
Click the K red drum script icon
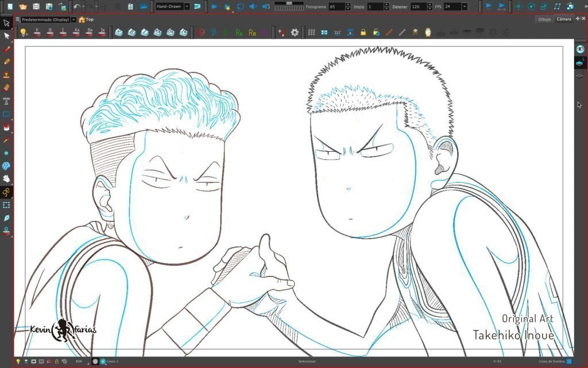[37, 33]
